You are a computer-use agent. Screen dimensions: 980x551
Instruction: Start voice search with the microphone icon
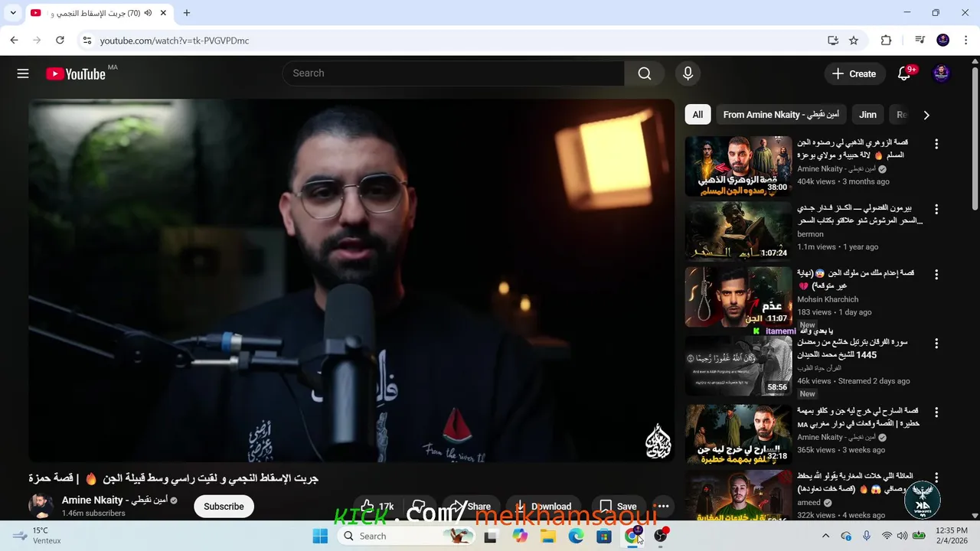click(x=688, y=73)
